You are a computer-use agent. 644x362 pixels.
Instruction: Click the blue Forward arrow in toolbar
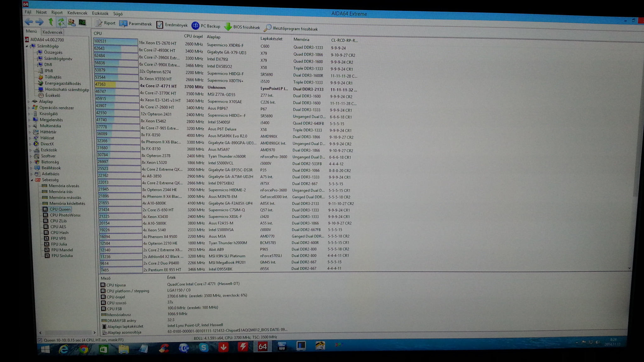[x=39, y=22]
